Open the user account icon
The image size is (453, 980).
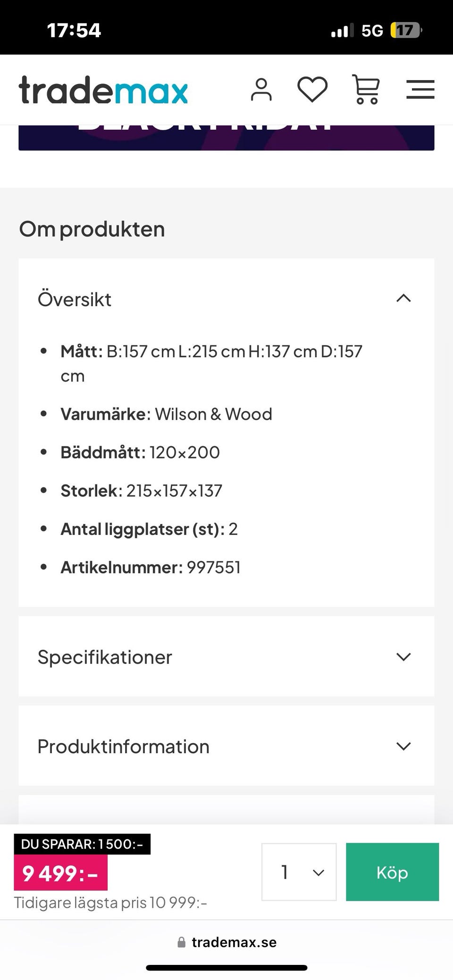[261, 90]
